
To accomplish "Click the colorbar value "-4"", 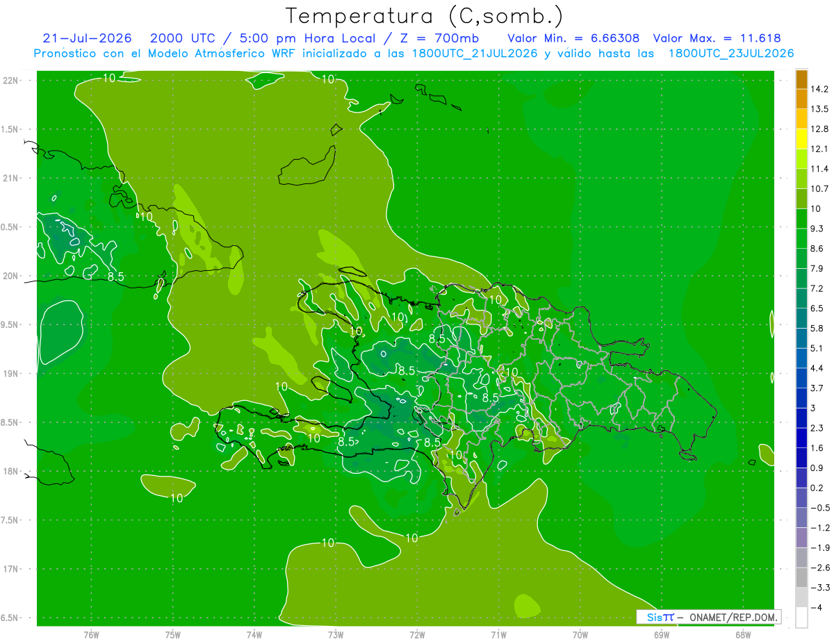I will coord(817,607).
